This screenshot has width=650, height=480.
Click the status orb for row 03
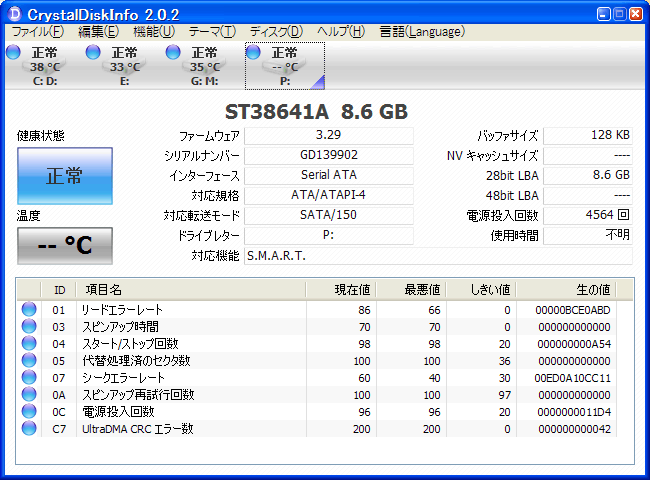pyautogui.click(x=29, y=326)
